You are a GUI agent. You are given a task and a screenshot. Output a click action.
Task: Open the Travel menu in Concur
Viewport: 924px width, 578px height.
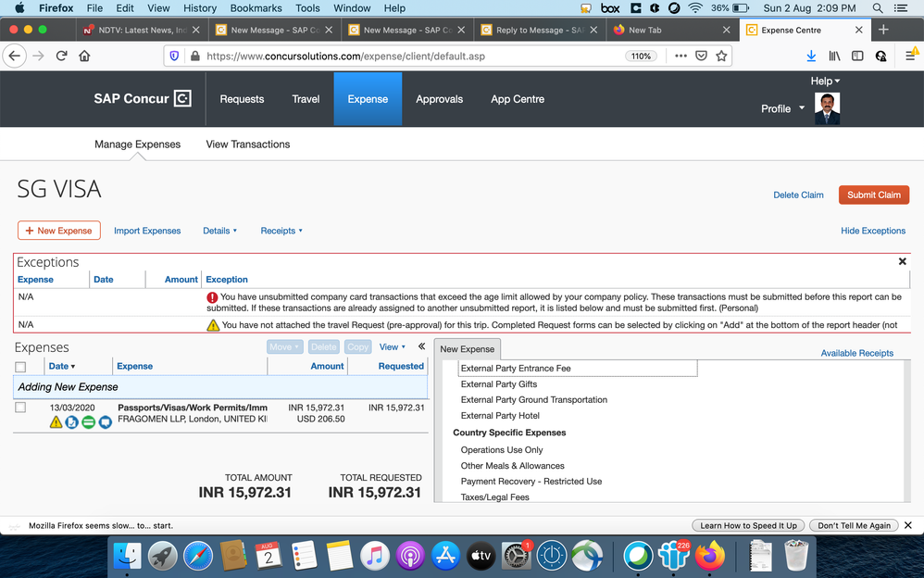(x=306, y=99)
